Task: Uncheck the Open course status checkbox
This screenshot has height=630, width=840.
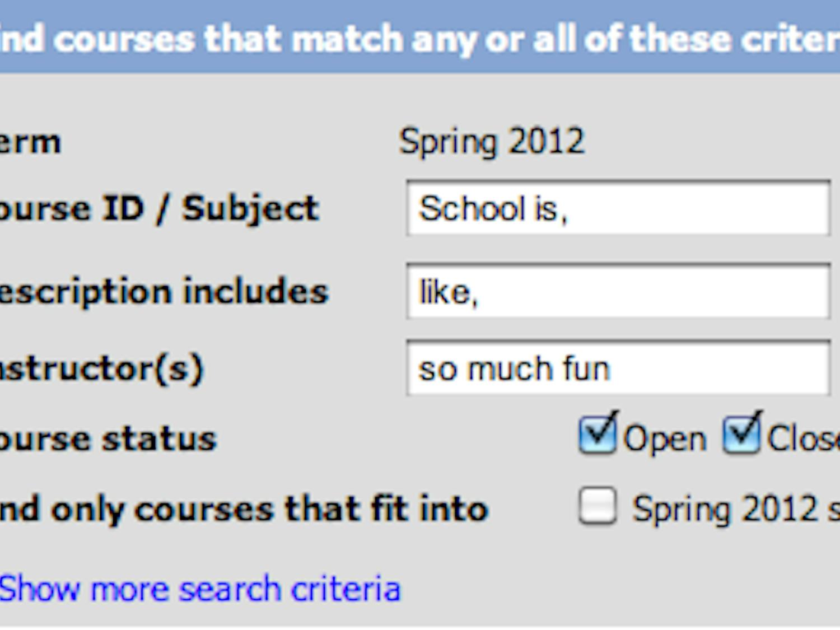Action: (597, 435)
